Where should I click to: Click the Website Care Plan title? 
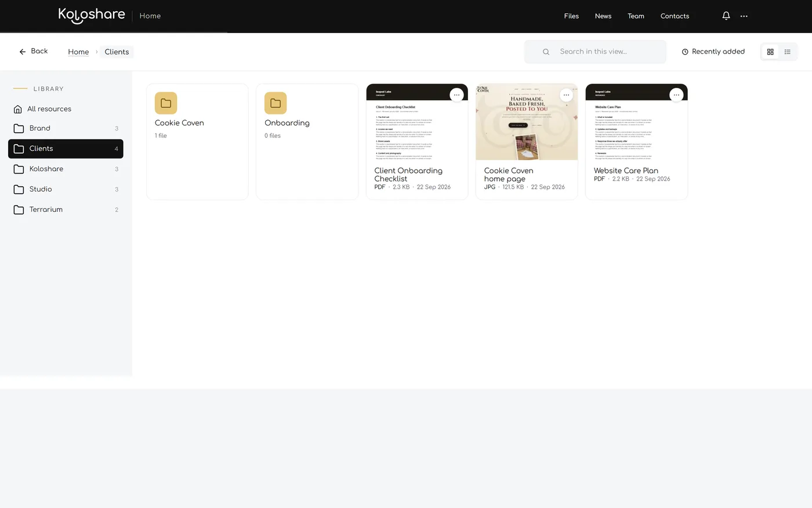click(x=626, y=171)
